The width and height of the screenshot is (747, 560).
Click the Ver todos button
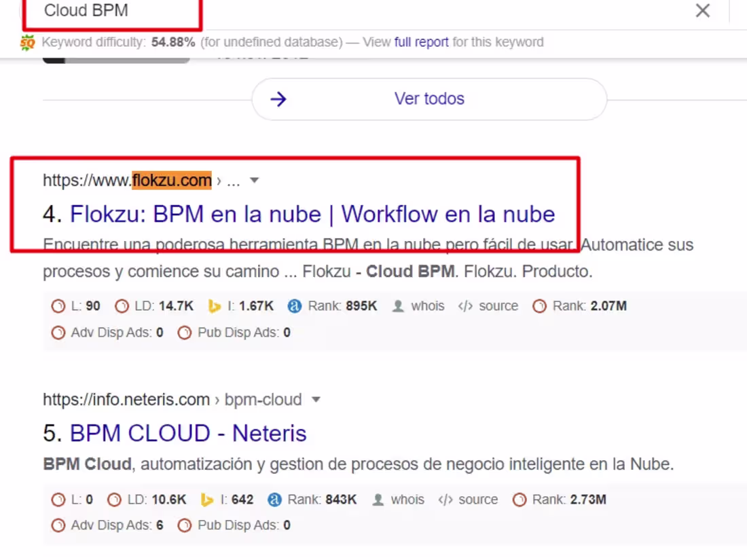point(429,99)
